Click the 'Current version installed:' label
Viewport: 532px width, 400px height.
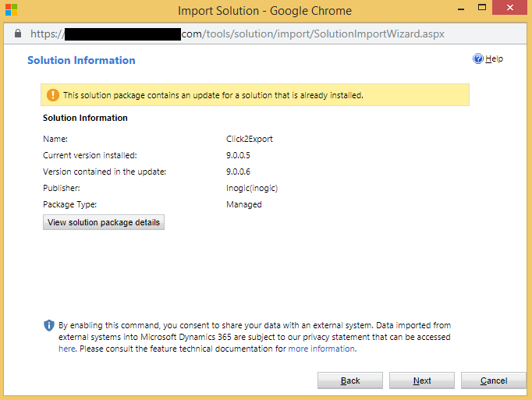(90, 155)
